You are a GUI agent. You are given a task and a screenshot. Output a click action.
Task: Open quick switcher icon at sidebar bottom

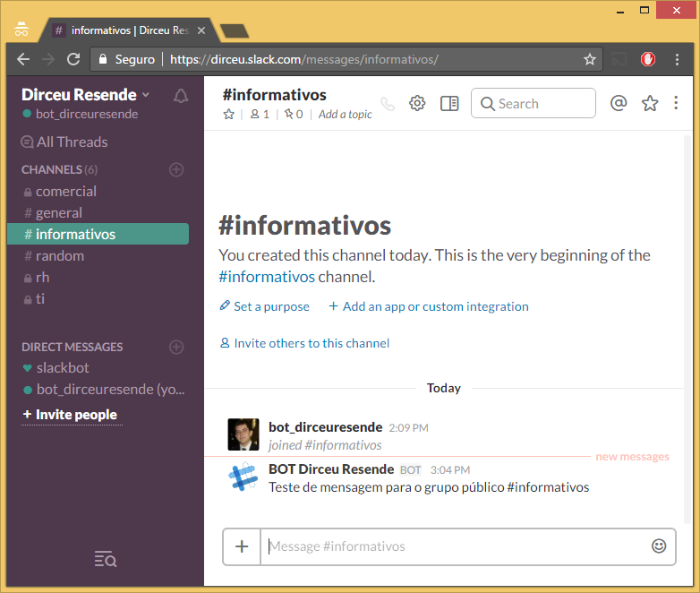[106, 559]
